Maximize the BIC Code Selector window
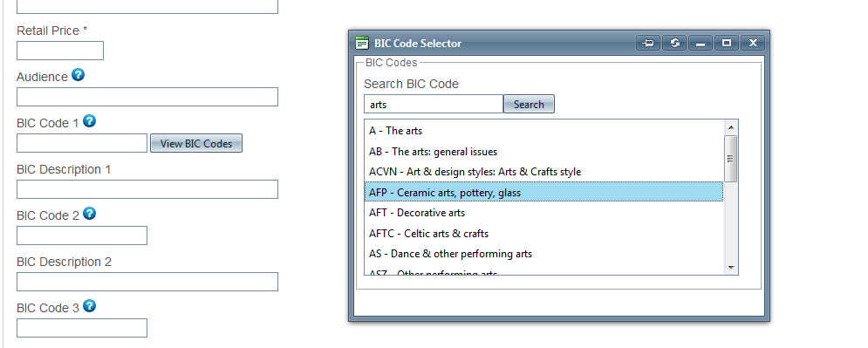 (x=727, y=43)
